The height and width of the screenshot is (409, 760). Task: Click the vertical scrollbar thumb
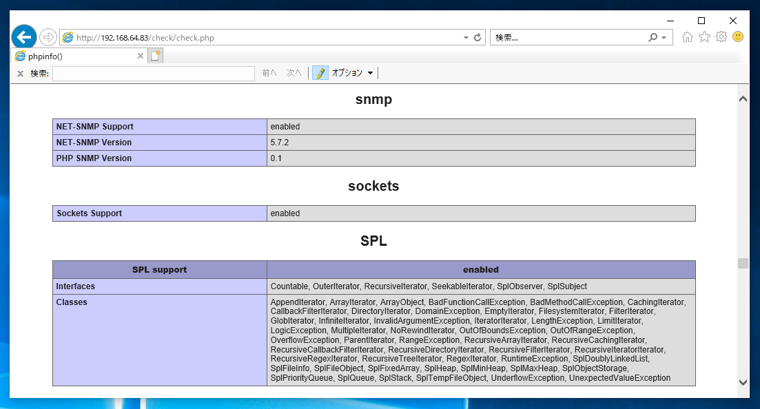click(x=743, y=263)
